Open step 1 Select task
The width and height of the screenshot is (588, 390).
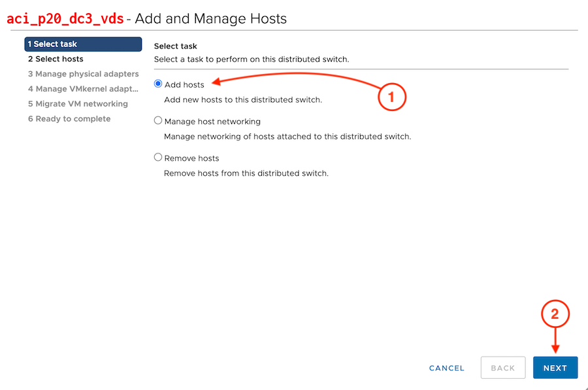83,44
